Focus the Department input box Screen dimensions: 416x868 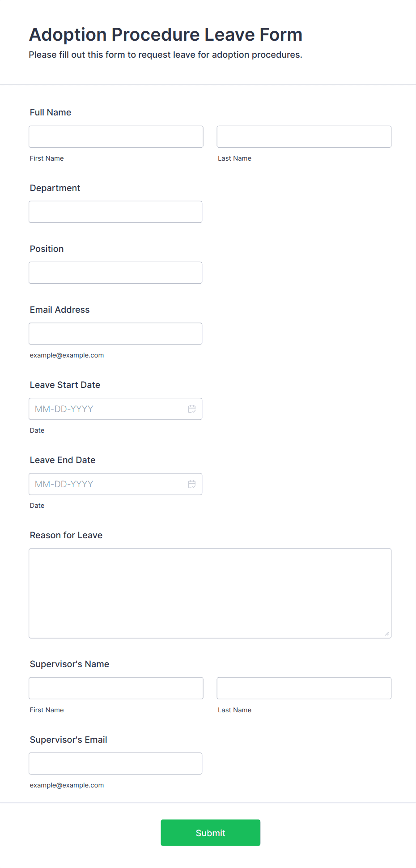coord(115,212)
